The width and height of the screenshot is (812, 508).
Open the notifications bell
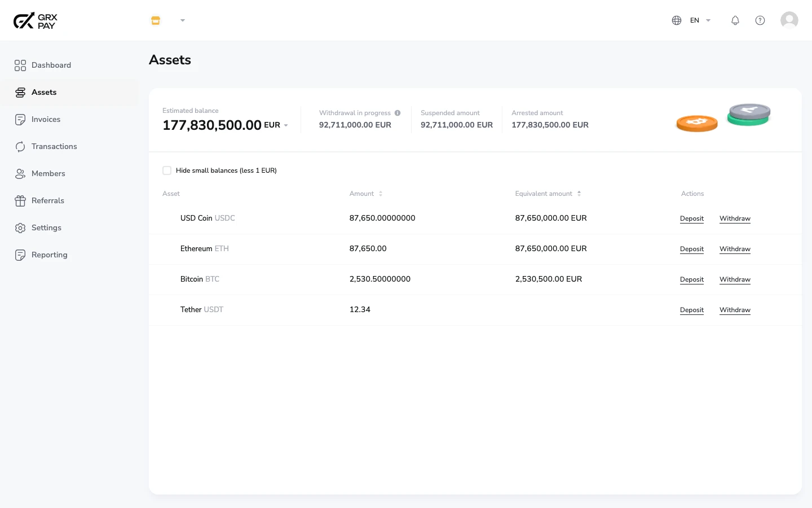click(735, 20)
